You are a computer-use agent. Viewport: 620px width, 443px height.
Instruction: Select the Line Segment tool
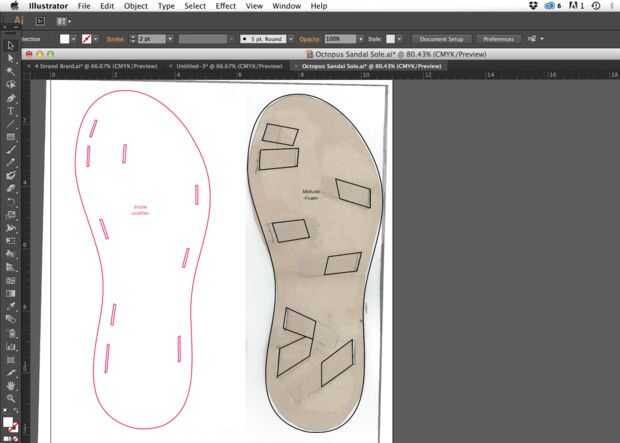[x=11, y=124]
